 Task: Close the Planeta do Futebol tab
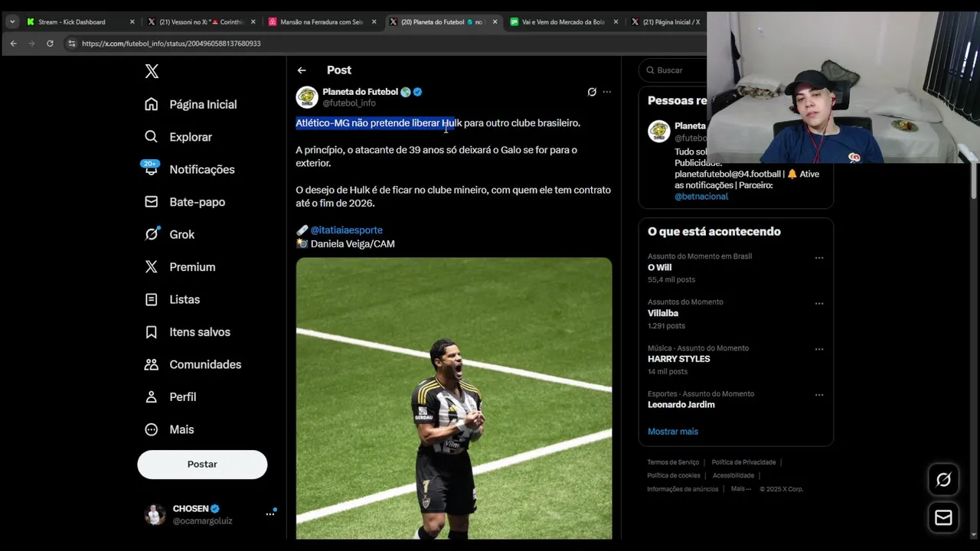(x=495, y=22)
